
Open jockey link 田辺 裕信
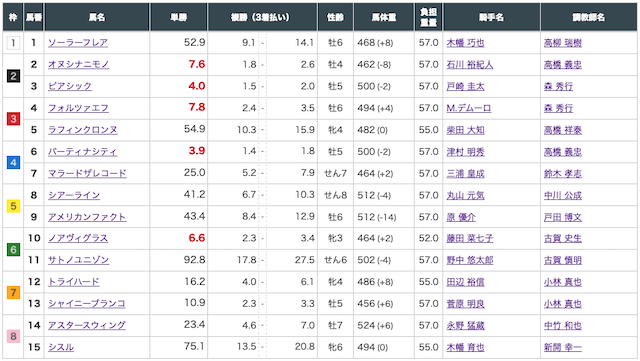click(x=465, y=282)
